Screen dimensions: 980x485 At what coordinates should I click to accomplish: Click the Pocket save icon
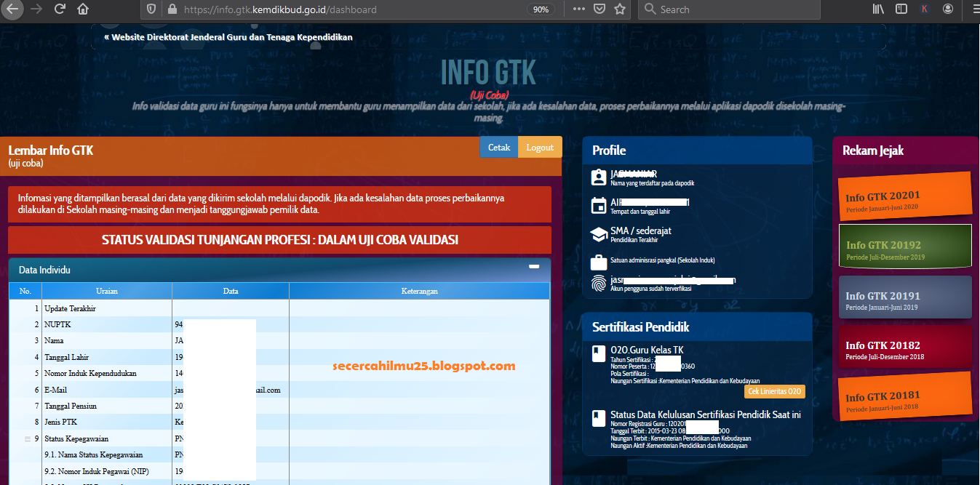coord(599,9)
